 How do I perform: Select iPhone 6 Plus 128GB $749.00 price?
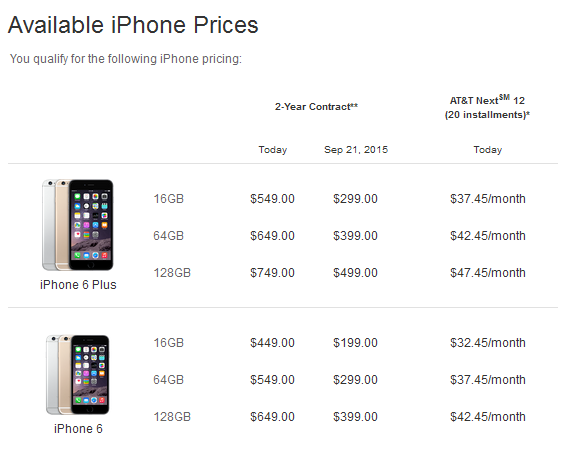tap(273, 273)
